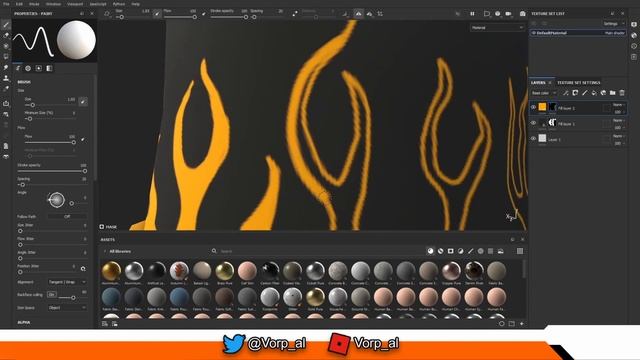
Task: Select the Polygon Fill tool
Action: (x=6, y=57)
